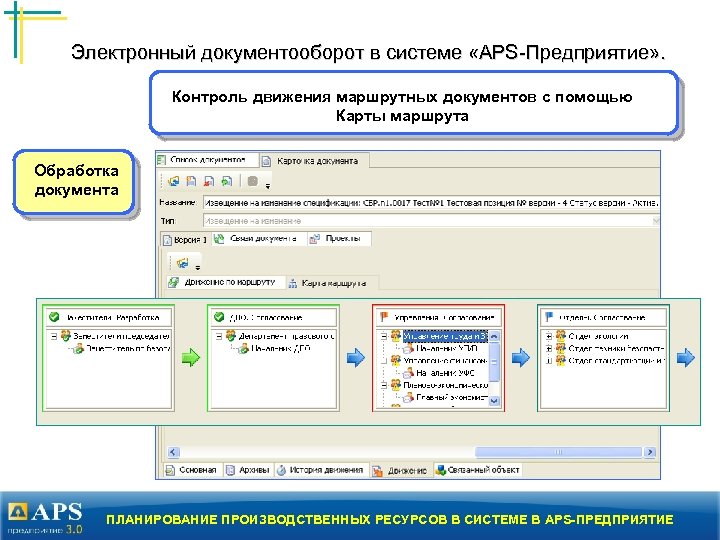Click the user icon beside Начальник ДПО

click(x=243, y=349)
